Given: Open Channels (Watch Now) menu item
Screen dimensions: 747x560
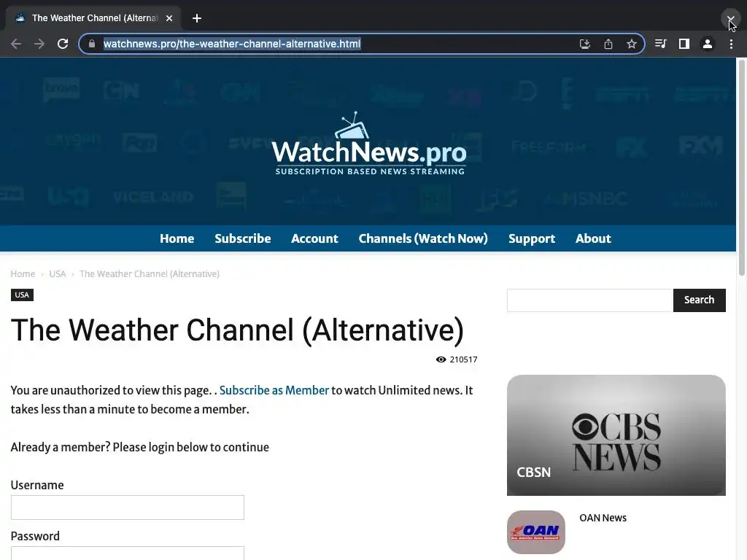Looking at the screenshot, I should 423,238.
